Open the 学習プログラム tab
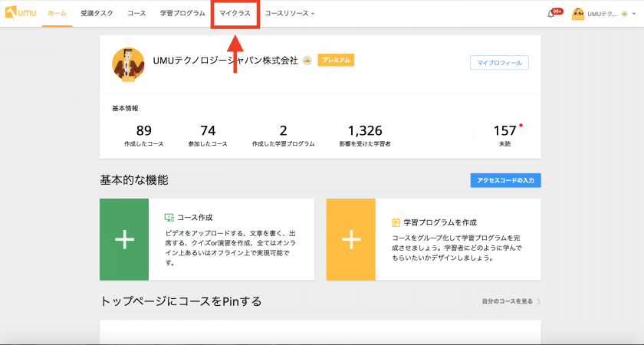Image resolution: width=644 pixels, height=345 pixels. click(182, 13)
